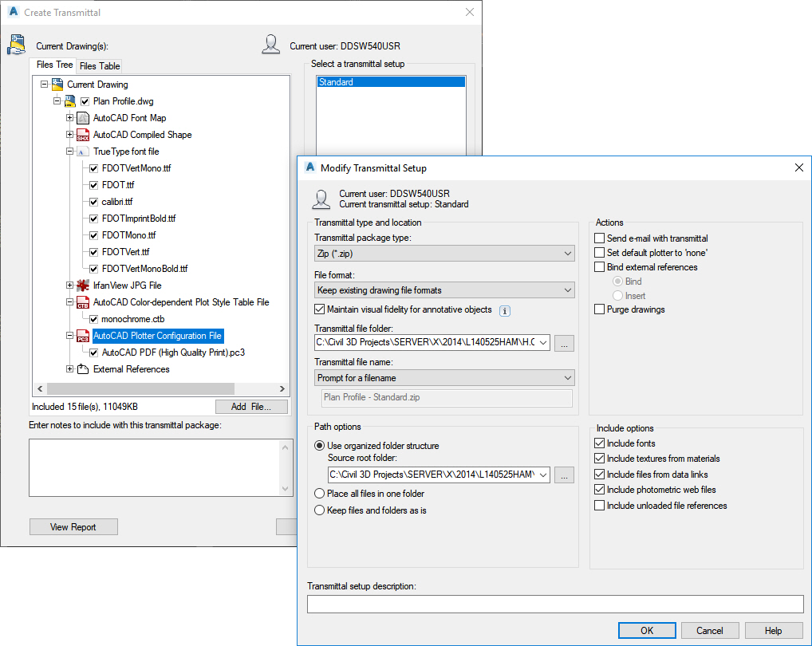Expand External References node
This screenshot has height=646, width=812.
click(70, 369)
